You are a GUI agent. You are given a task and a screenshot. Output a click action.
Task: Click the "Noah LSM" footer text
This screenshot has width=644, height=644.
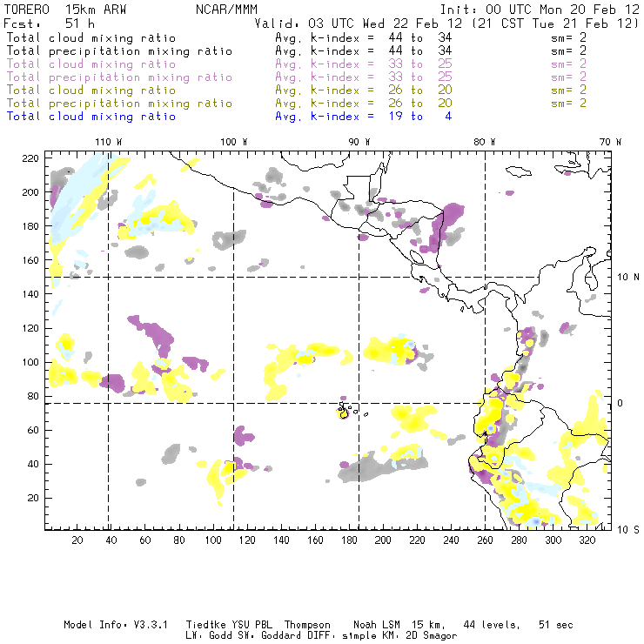click(377, 625)
